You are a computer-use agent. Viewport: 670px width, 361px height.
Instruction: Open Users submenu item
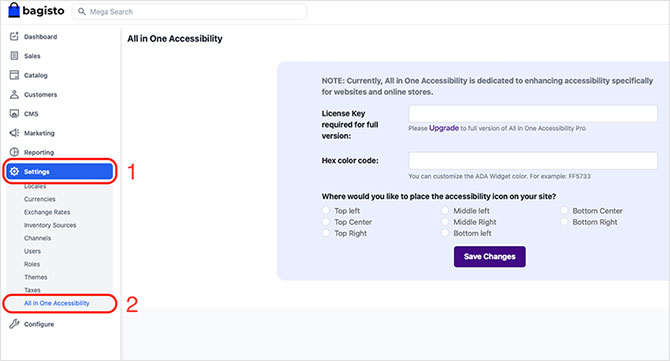click(32, 251)
